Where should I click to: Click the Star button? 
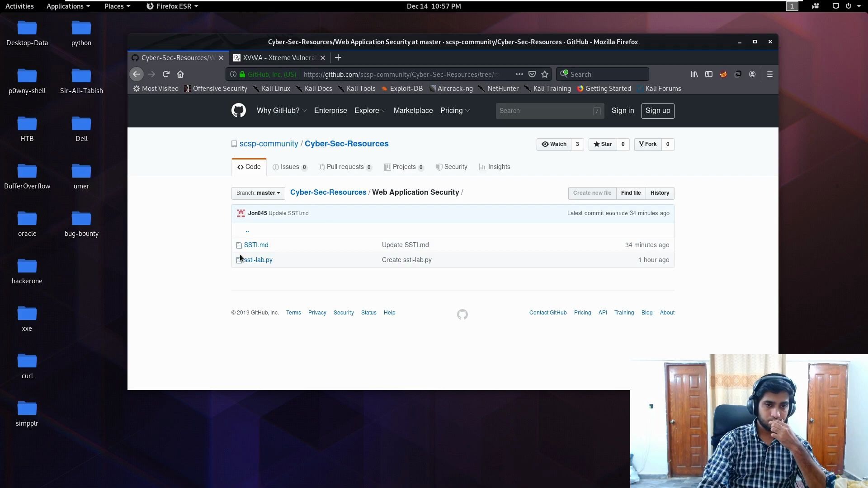[x=603, y=144]
